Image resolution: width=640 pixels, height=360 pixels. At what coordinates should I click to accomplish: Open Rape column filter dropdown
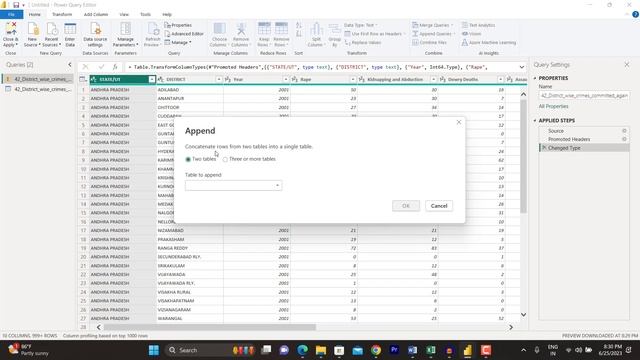pos(353,79)
